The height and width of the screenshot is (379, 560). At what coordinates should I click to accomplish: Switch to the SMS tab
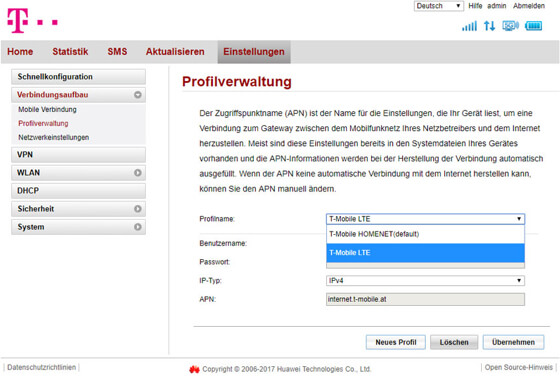click(x=117, y=51)
